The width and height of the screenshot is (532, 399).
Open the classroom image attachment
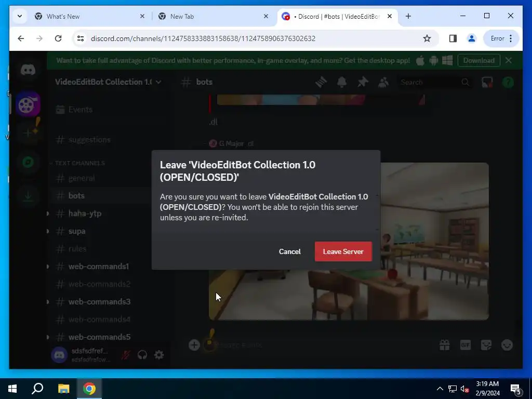click(x=349, y=241)
